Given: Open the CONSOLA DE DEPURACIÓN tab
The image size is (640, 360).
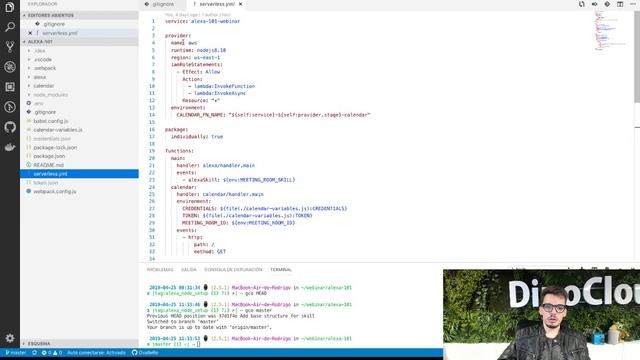Looking at the screenshot, I should point(233,270).
